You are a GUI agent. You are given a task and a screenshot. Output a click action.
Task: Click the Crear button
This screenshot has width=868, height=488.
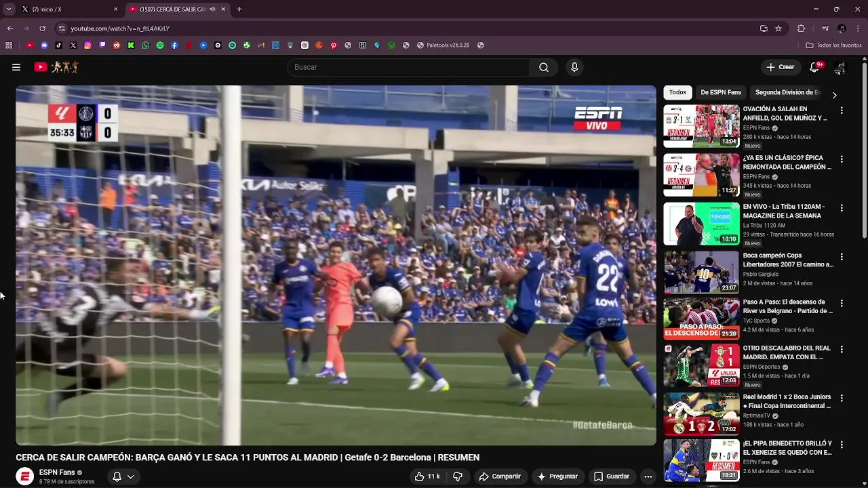pos(780,67)
